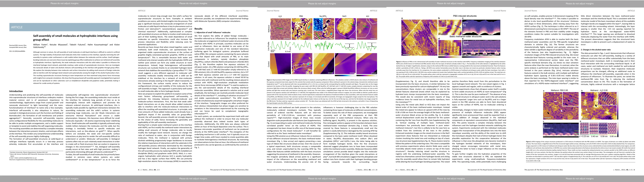This screenshot has width=644, height=182.
Task: Click the kislon.voitchovsky@durham.ac.uk email address
Action: (26, 158)
